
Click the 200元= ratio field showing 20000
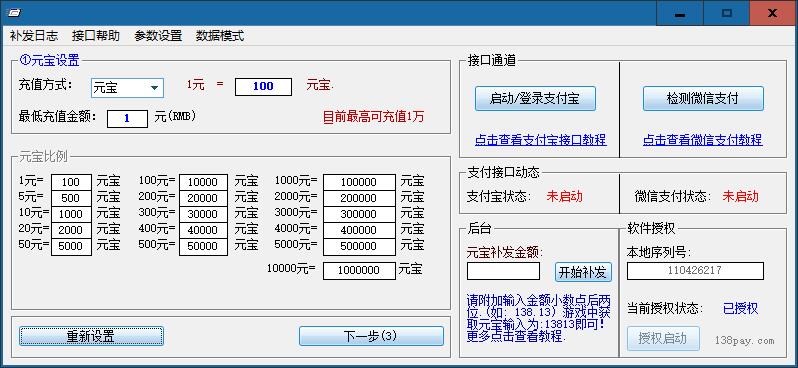pos(204,198)
